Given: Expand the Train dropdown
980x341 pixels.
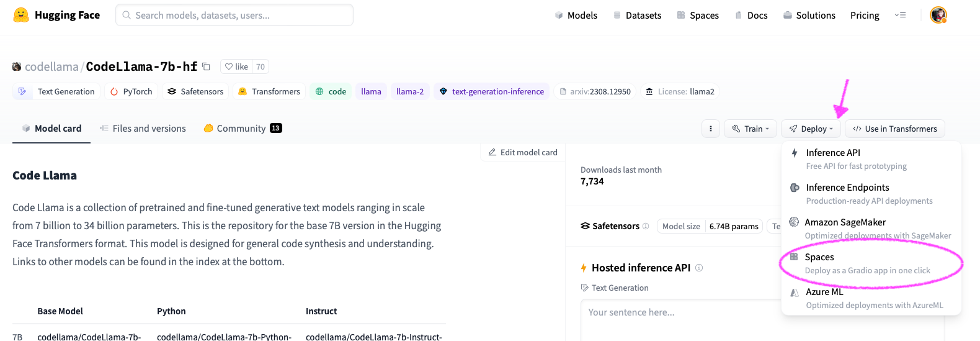Looking at the screenshot, I should click(750, 129).
